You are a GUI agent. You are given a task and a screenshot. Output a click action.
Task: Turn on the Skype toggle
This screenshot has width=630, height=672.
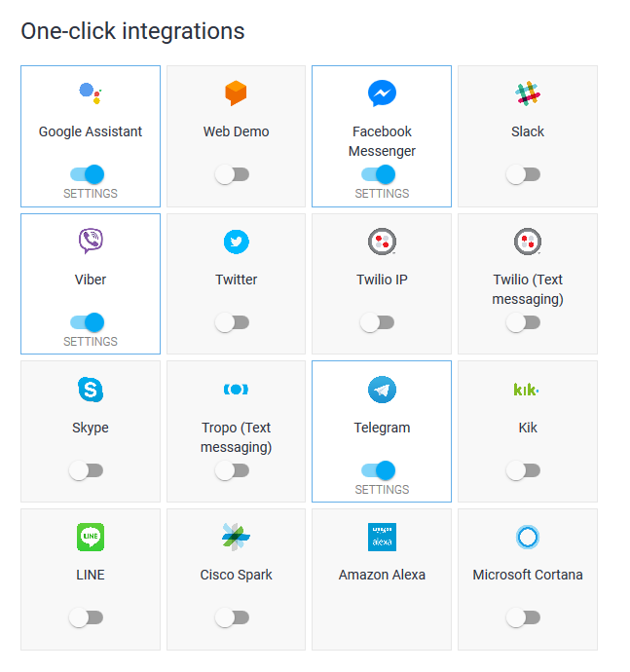pos(86,470)
